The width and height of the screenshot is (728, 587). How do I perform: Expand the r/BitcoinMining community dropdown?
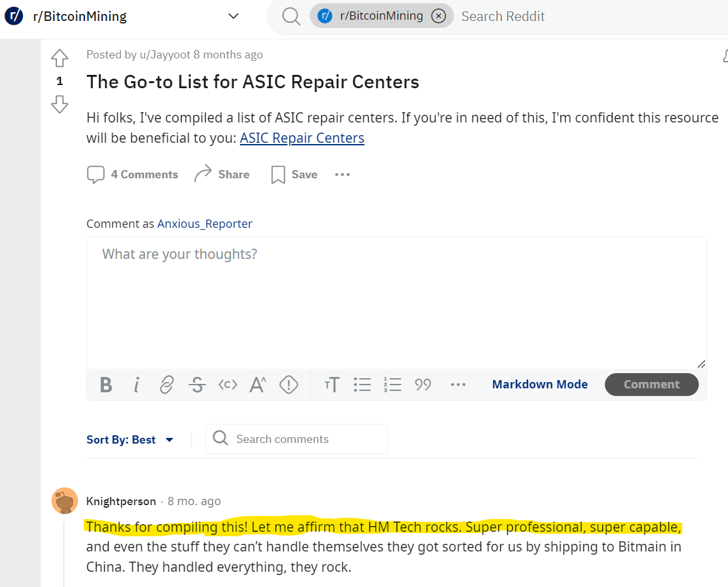pyautogui.click(x=234, y=16)
